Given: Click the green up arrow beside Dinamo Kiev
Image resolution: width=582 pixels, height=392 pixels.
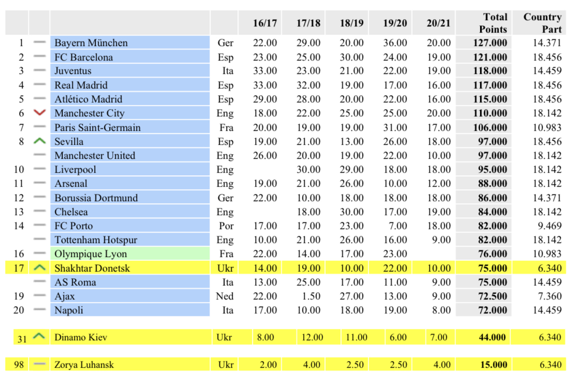Looking at the screenshot, I should coord(38,337).
